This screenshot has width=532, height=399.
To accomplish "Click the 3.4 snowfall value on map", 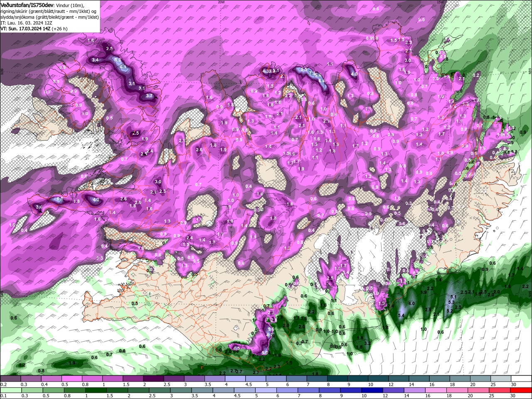I will [95, 60].
